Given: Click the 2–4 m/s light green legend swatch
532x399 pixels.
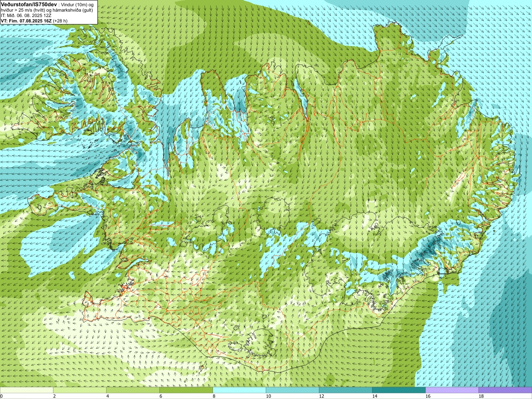Looking at the screenshot, I should coord(80,390).
